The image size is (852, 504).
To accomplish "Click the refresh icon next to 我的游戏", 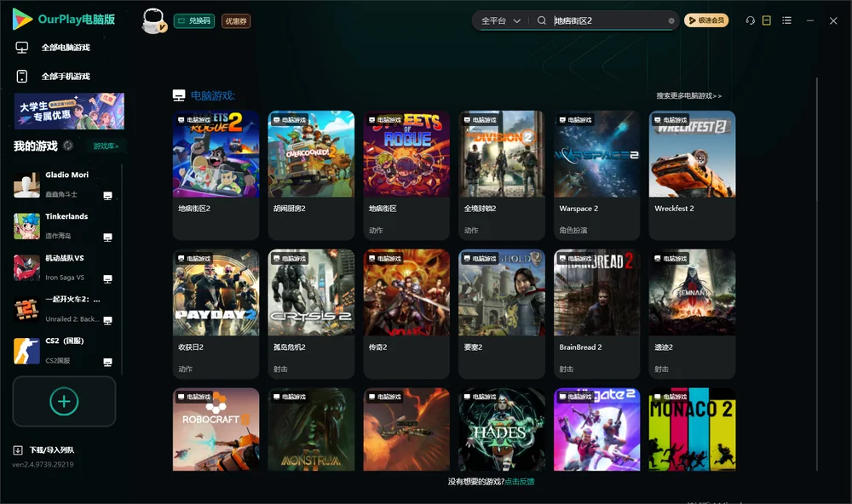I will (68, 146).
